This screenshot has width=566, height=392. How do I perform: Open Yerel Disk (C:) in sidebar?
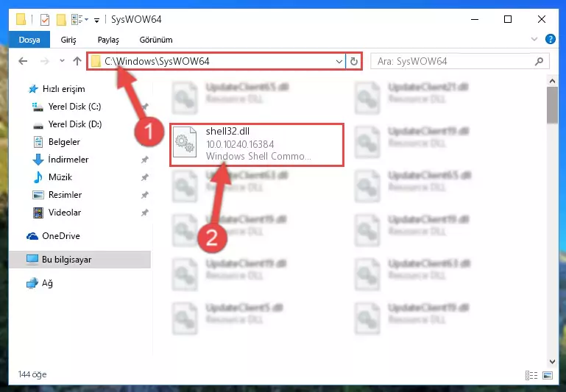tap(66, 107)
